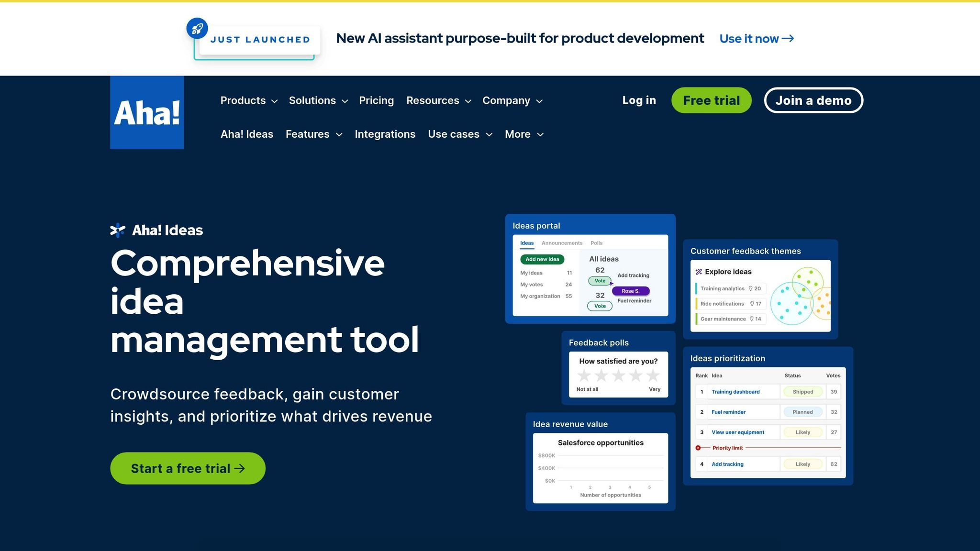Image resolution: width=980 pixels, height=551 pixels.
Task: Go to the Integrations page
Action: click(385, 134)
